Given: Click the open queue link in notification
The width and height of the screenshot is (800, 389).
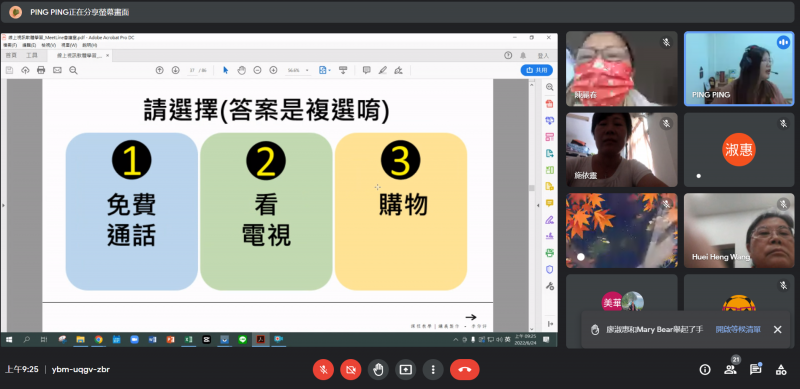Looking at the screenshot, I should coord(738,330).
